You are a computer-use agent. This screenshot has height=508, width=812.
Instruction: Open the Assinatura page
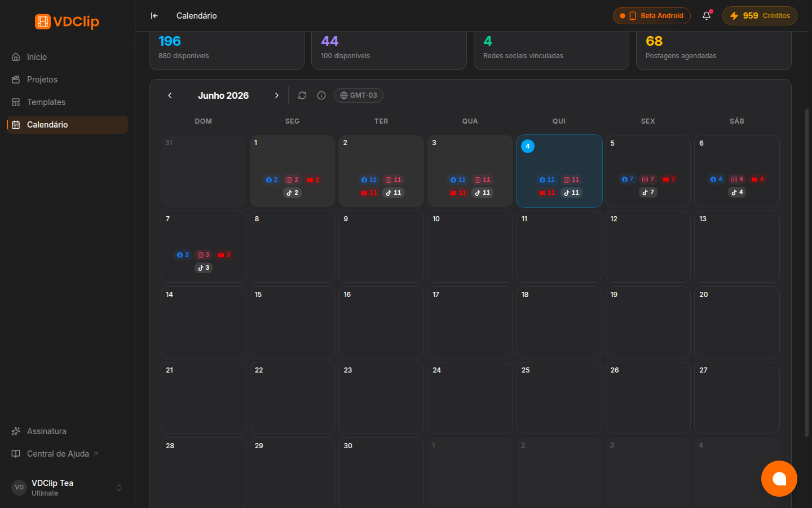(x=67, y=431)
